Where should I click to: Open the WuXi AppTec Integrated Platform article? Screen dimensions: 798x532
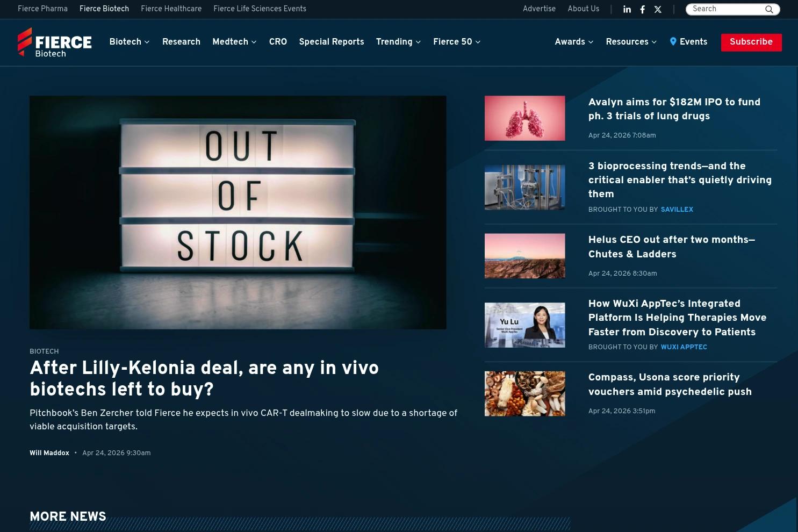click(x=677, y=318)
